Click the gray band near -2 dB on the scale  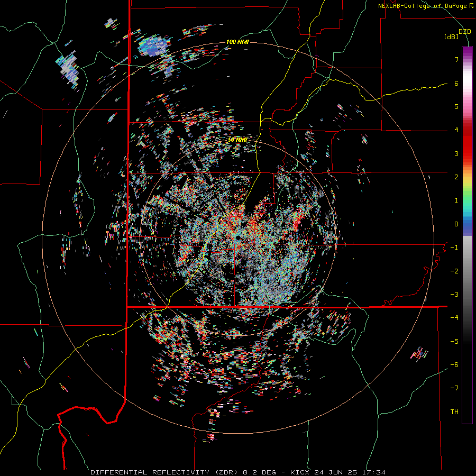click(467, 270)
